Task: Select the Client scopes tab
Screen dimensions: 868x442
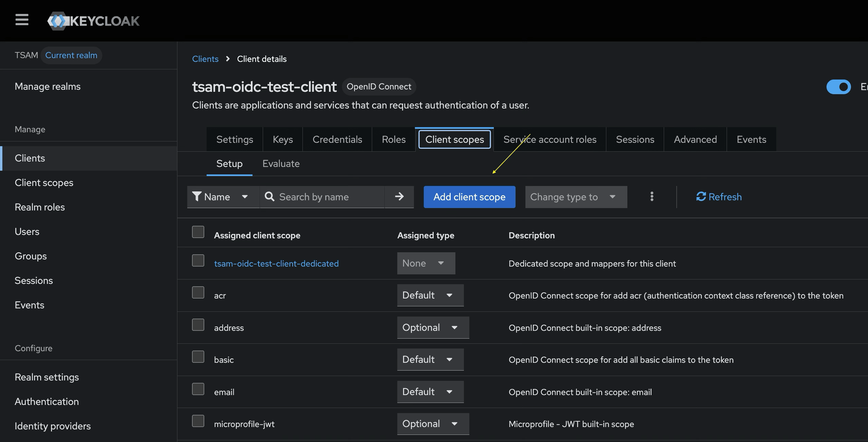Action: (x=454, y=139)
